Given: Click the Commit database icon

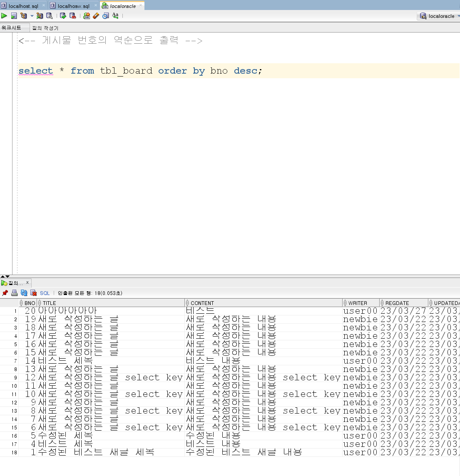Looking at the screenshot, I should coord(63,16).
